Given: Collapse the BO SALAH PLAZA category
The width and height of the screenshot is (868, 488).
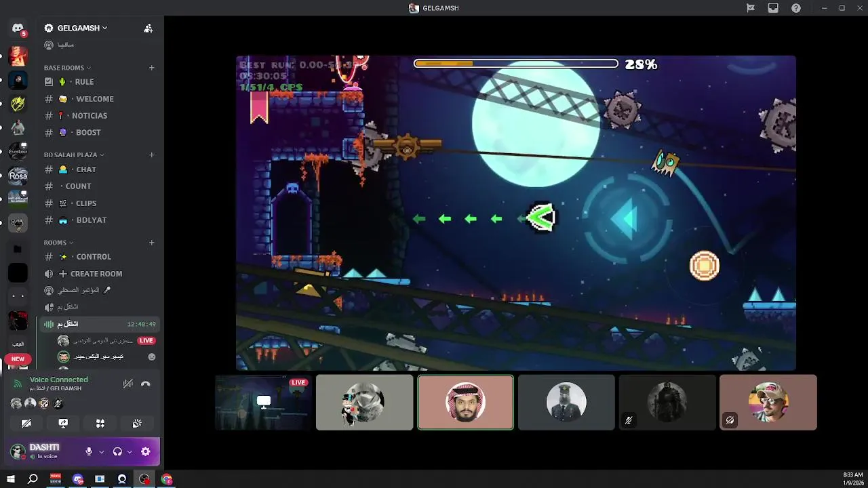Looking at the screenshot, I should click(74, 155).
